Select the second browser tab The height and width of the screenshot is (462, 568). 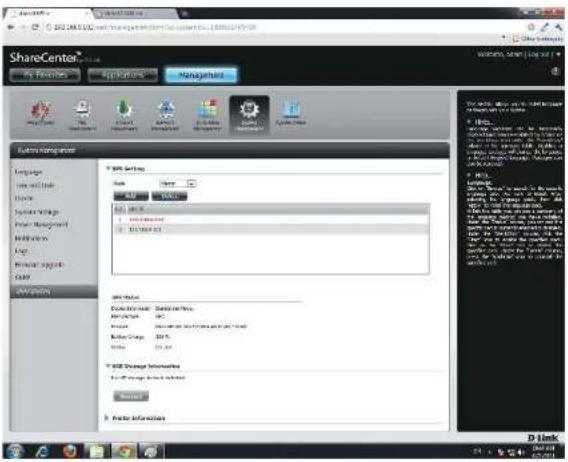[135, 13]
